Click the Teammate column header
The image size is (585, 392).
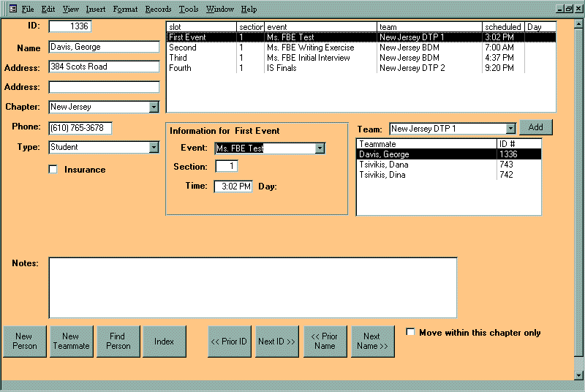pyautogui.click(x=427, y=144)
